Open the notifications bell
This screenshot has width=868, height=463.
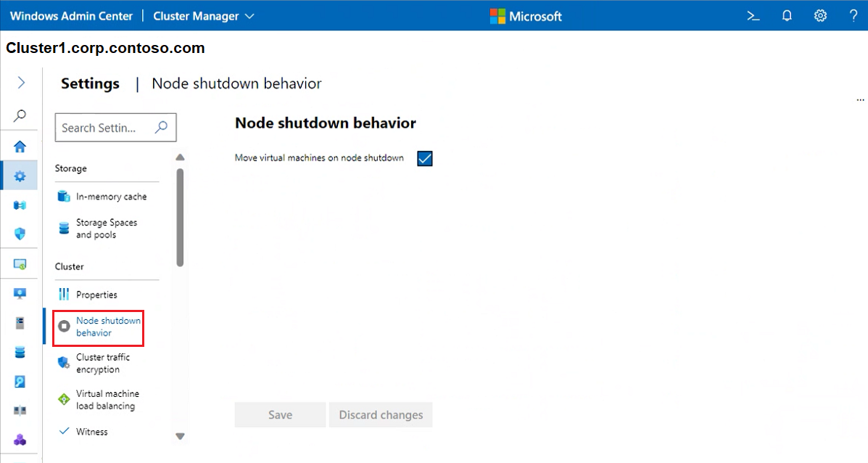click(787, 16)
